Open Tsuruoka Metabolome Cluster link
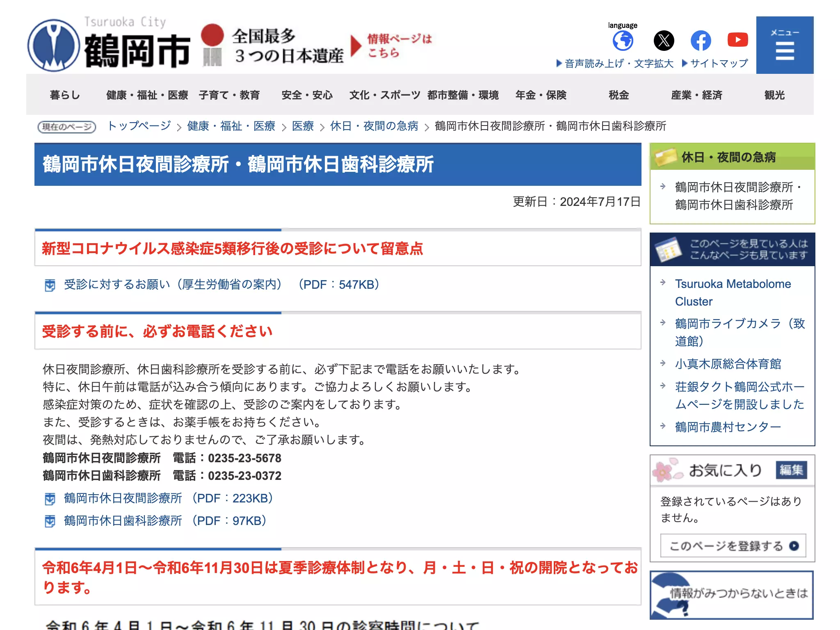This screenshot has width=840, height=630. [733, 292]
